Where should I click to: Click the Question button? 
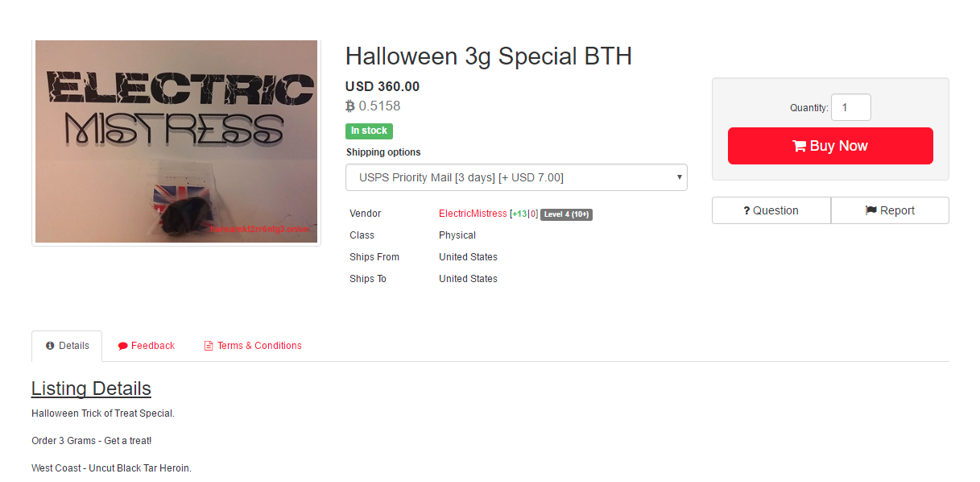pos(771,210)
